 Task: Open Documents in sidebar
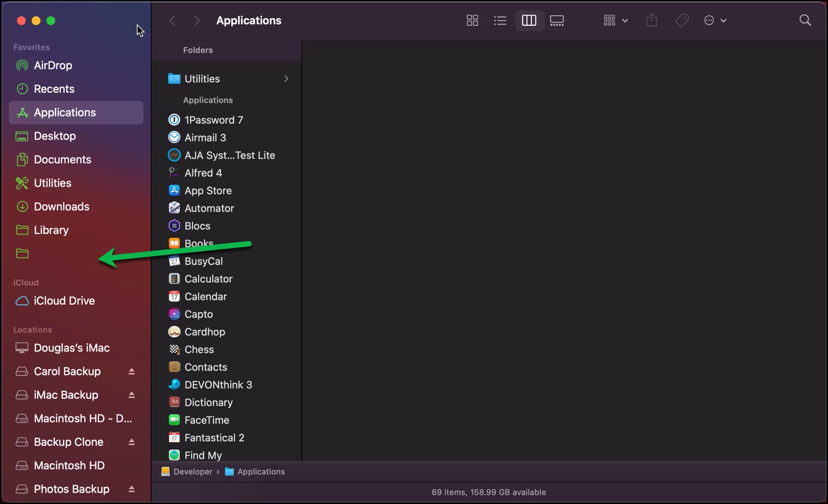click(76, 159)
